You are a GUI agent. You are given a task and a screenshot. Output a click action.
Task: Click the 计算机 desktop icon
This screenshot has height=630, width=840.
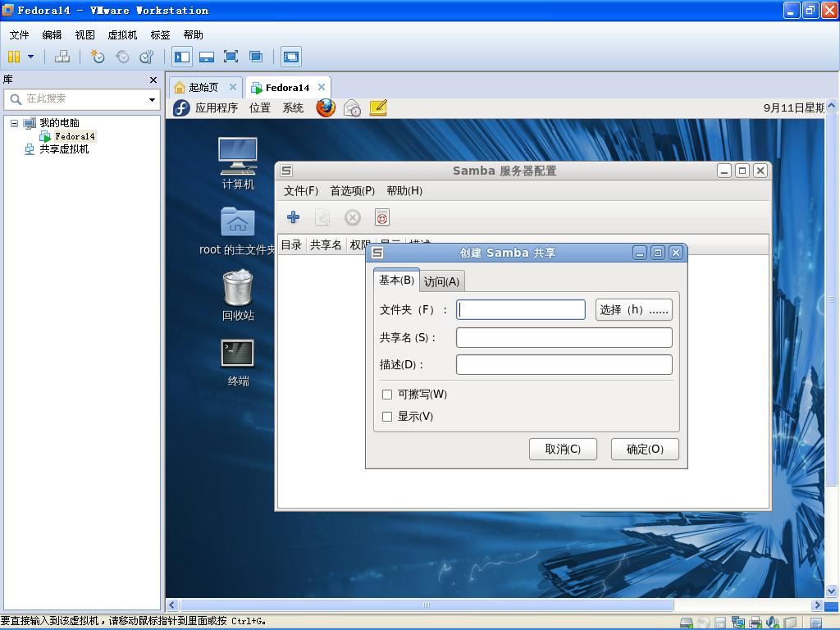coord(238,163)
